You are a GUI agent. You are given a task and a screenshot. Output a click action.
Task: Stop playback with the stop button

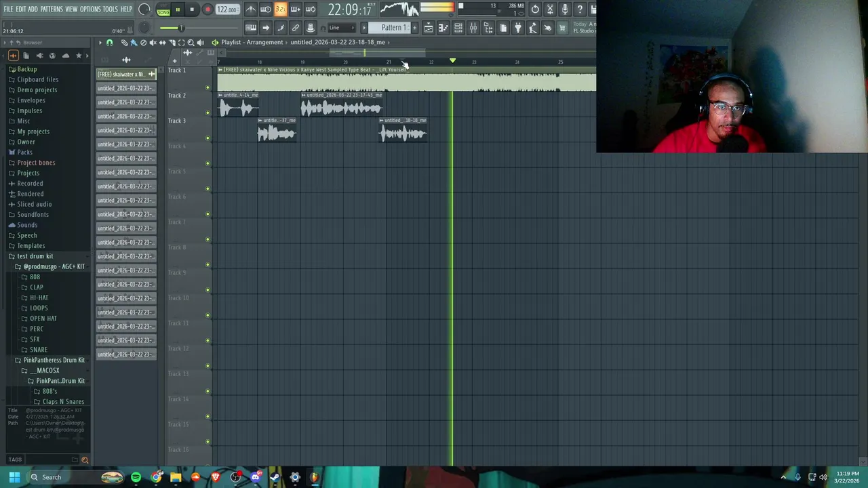pyautogui.click(x=192, y=9)
